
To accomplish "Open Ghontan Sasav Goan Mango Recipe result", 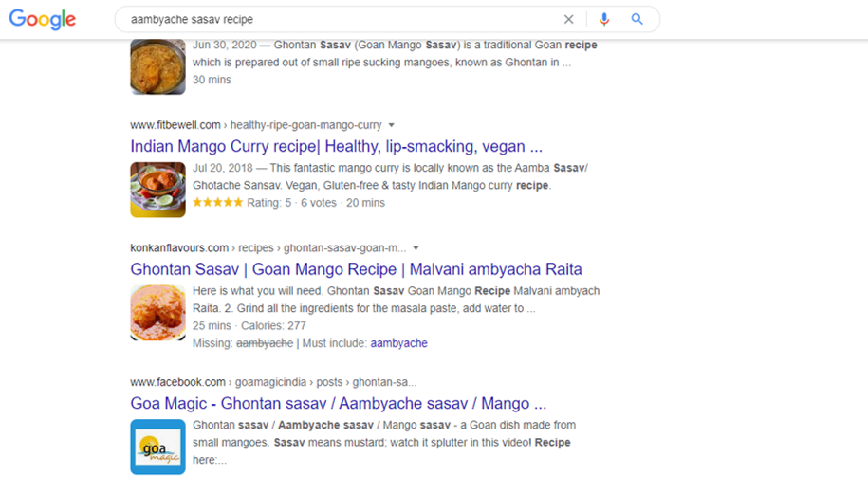I will 356,269.
